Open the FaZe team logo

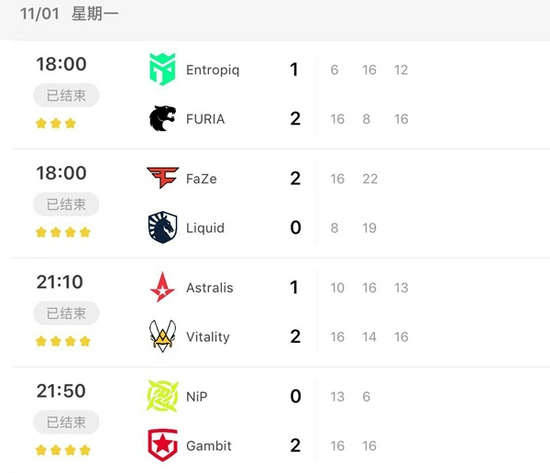coord(163,178)
